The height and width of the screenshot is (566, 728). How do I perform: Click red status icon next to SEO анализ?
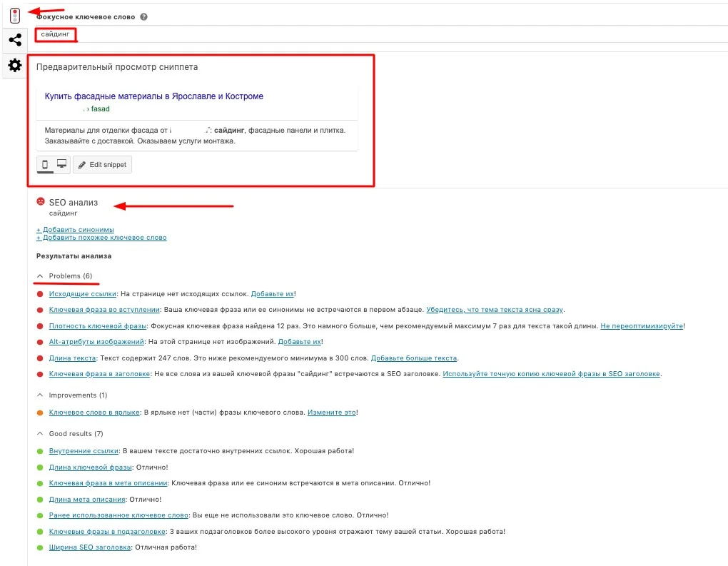click(x=41, y=202)
